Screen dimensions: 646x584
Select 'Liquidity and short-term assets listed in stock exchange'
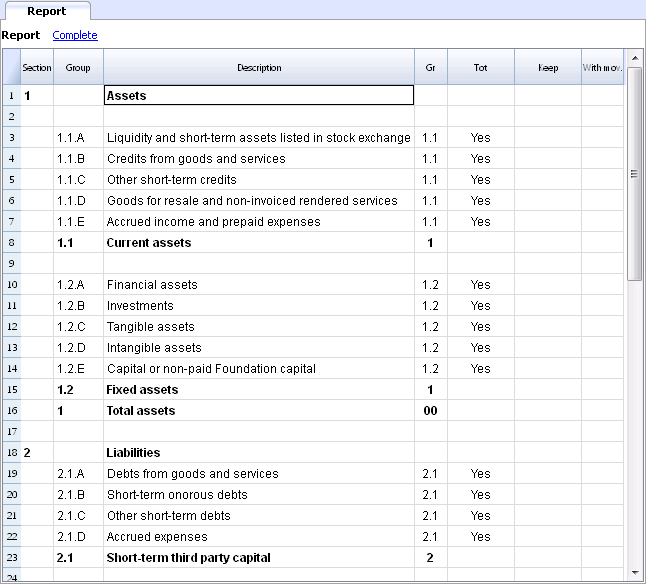pyautogui.click(x=259, y=138)
